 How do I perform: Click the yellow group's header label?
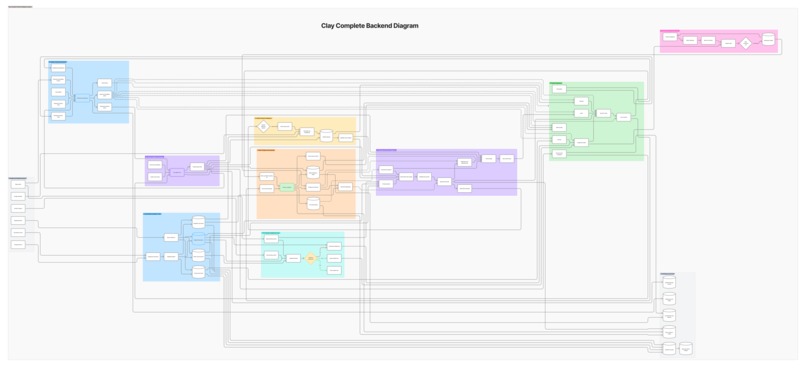click(x=263, y=118)
